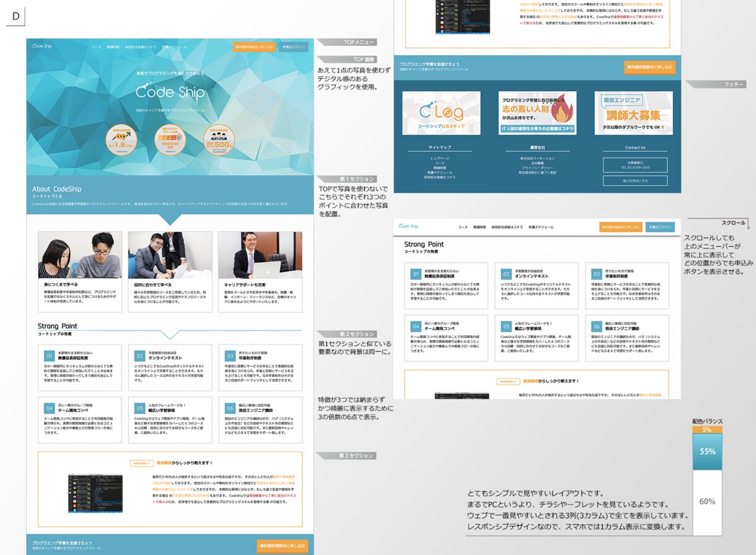The image size is (756, 555).
Task: Click the 04 number badge in the sticky-header mockup
Action: 416,326
